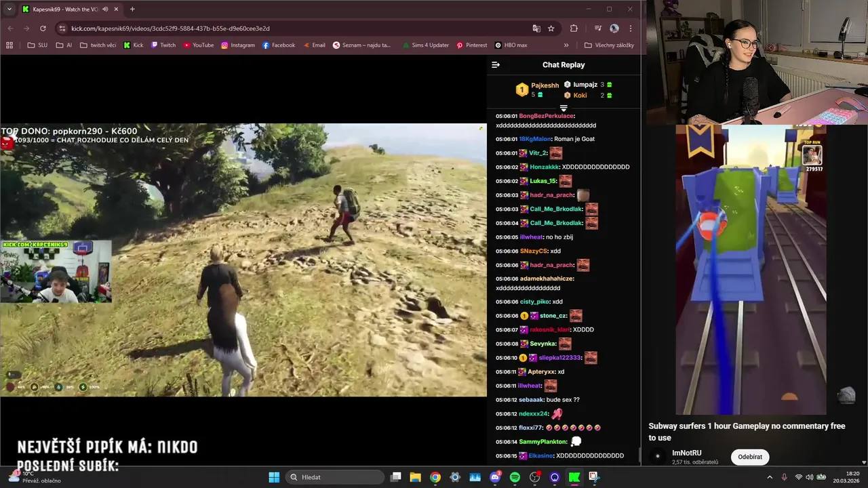This screenshot has width=868, height=488.
Task: Open the Instagram bookmark
Action: tap(238, 45)
